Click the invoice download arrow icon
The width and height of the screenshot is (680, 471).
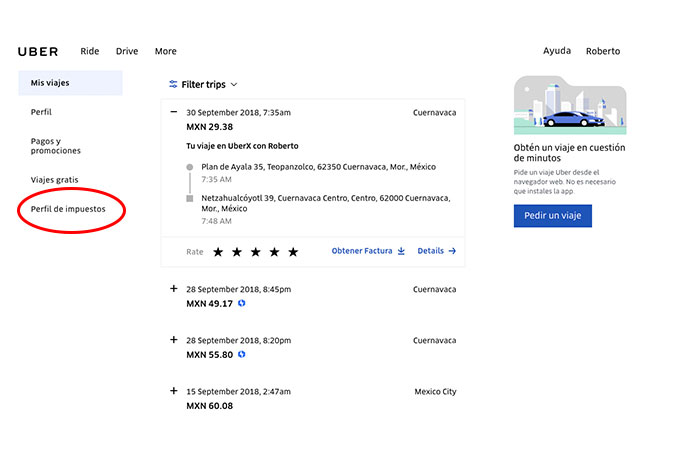click(x=401, y=251)
